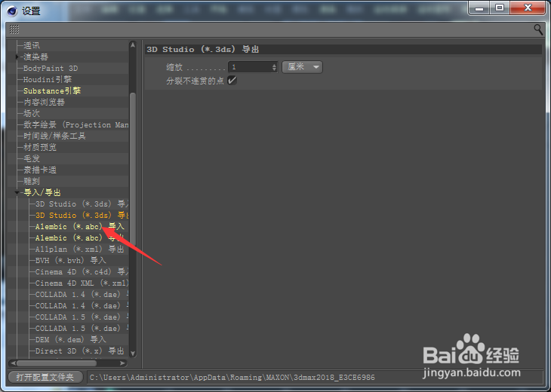This screenshot has height=392, width=551.
Task: Select Alembic (*.abc) 导入 item
Action: pos(79,226)
